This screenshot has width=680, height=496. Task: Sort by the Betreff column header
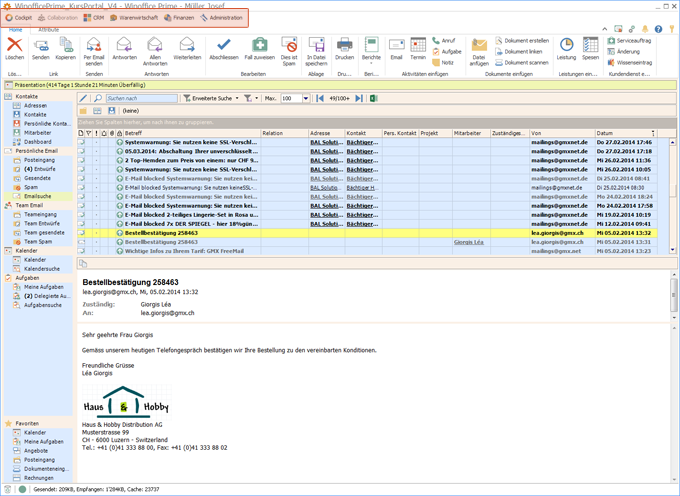point(192,133)
